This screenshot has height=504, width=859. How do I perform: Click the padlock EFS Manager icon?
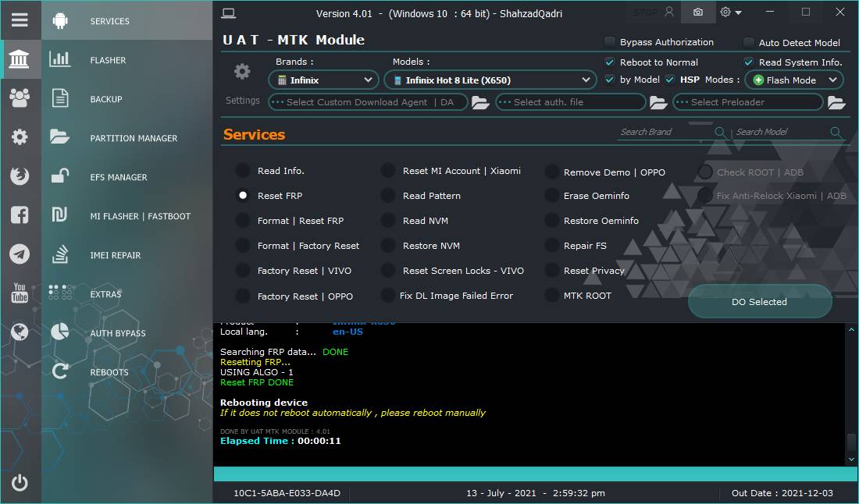tap(59, 176)
